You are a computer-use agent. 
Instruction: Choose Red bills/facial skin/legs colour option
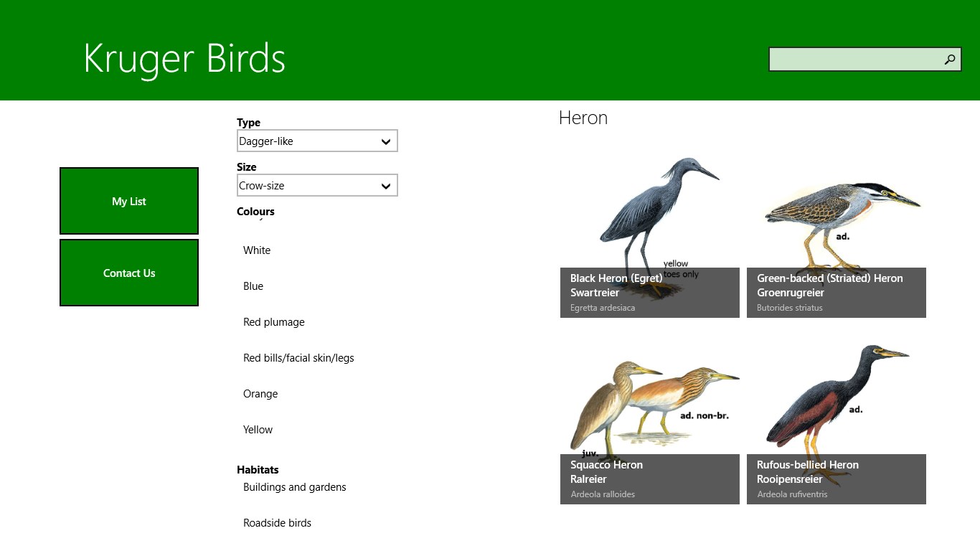click(298, 358)
